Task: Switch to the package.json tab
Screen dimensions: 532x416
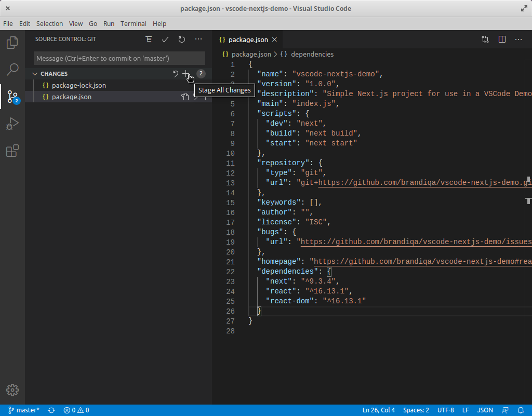Action: [x=247, y=39]
